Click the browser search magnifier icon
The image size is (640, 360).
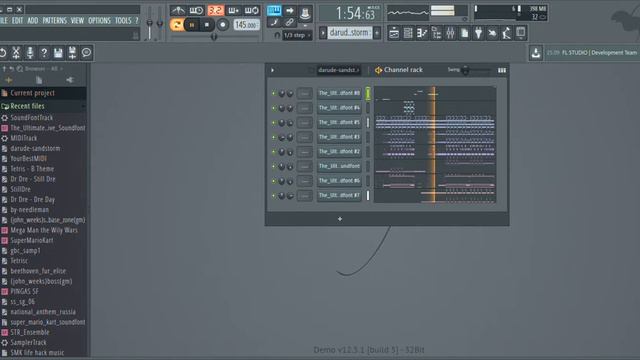coord(20,69)
